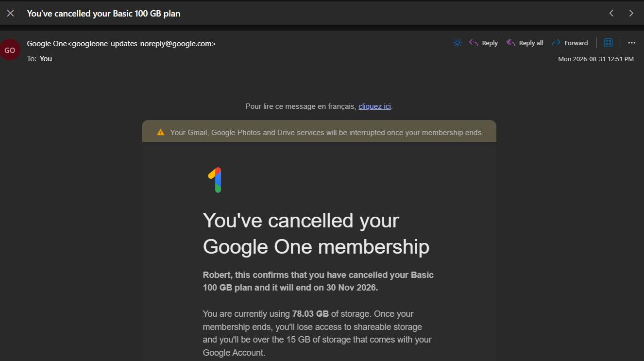
Task: Click the colorful Google One logo
Action: pos(216,180)
